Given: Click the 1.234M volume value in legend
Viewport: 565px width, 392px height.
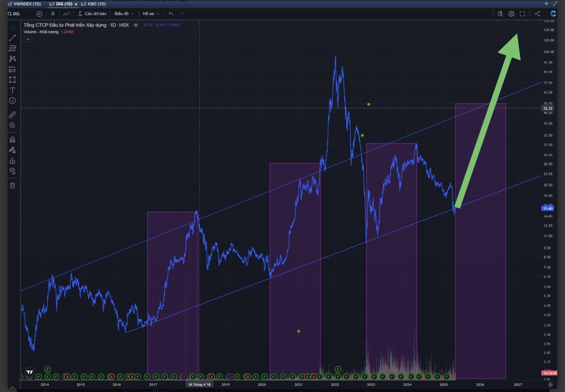Looking at the screenshot, I should coord(67,32).
